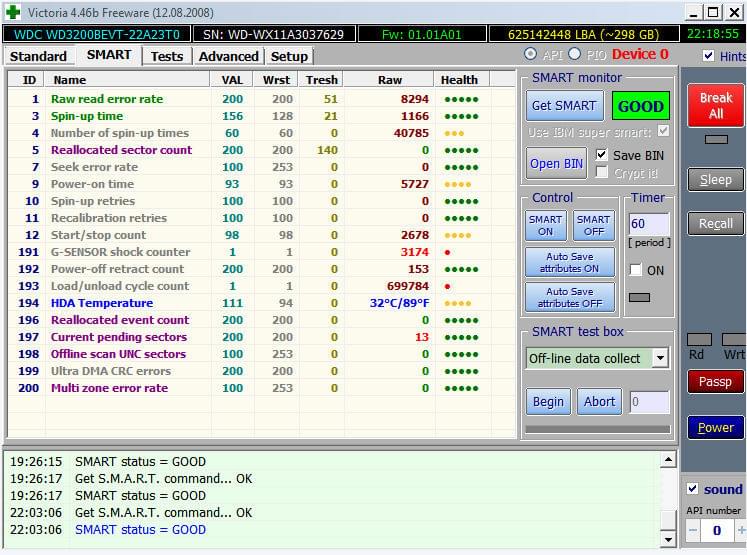Click the WDC WD3200BEVT-22A23T0 model field
The image size is (747, 555).
pyautogui.click(x=97, y=34)
